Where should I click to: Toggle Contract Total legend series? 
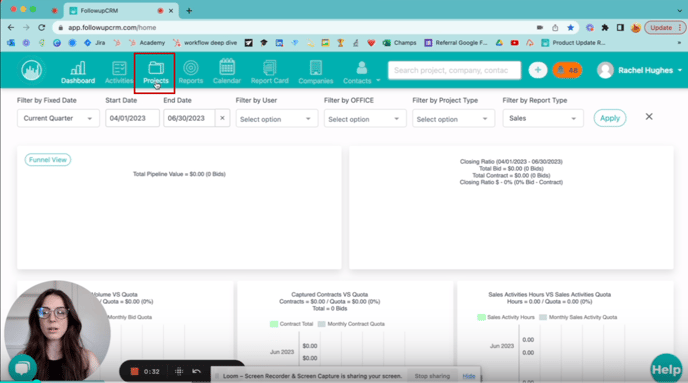coord(291,324)
